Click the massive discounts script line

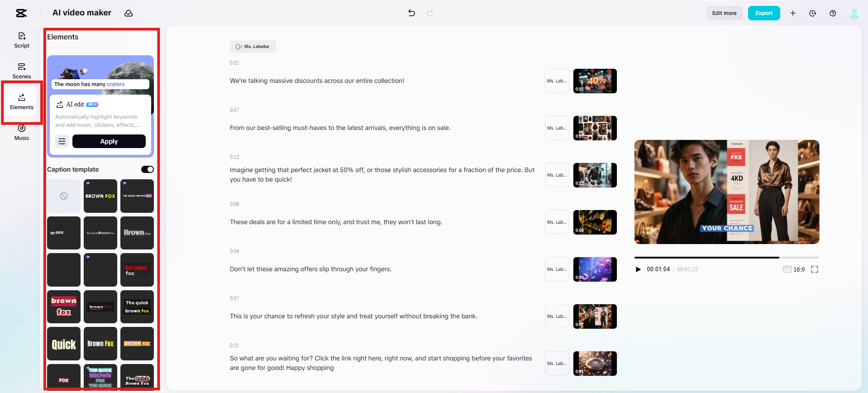[x=317, y=81]
